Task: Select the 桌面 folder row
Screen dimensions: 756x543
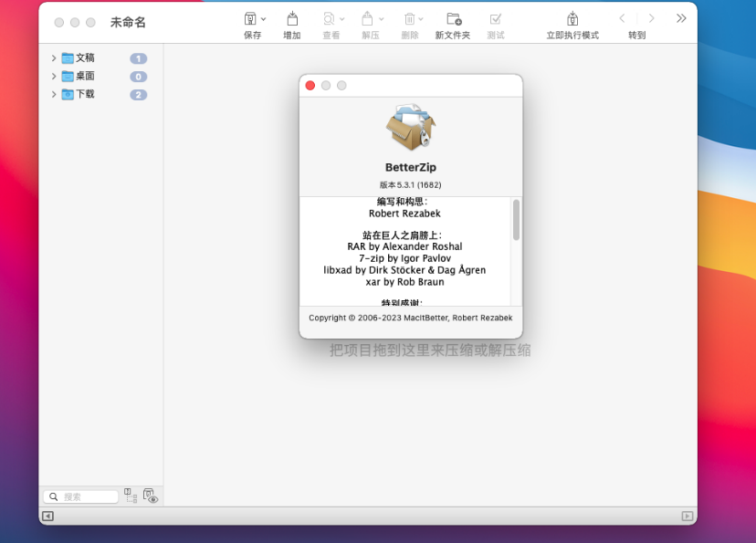Action: point(100,76)
